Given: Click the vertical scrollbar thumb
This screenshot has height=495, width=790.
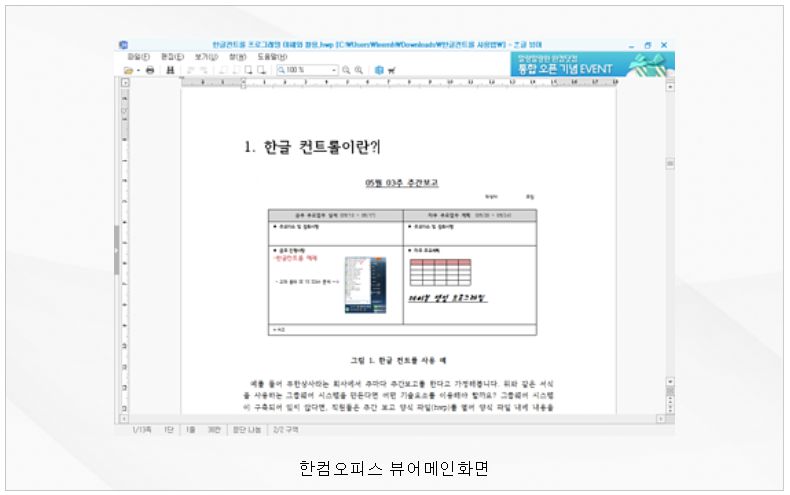Looking at the screenshot, I should 670,164.
